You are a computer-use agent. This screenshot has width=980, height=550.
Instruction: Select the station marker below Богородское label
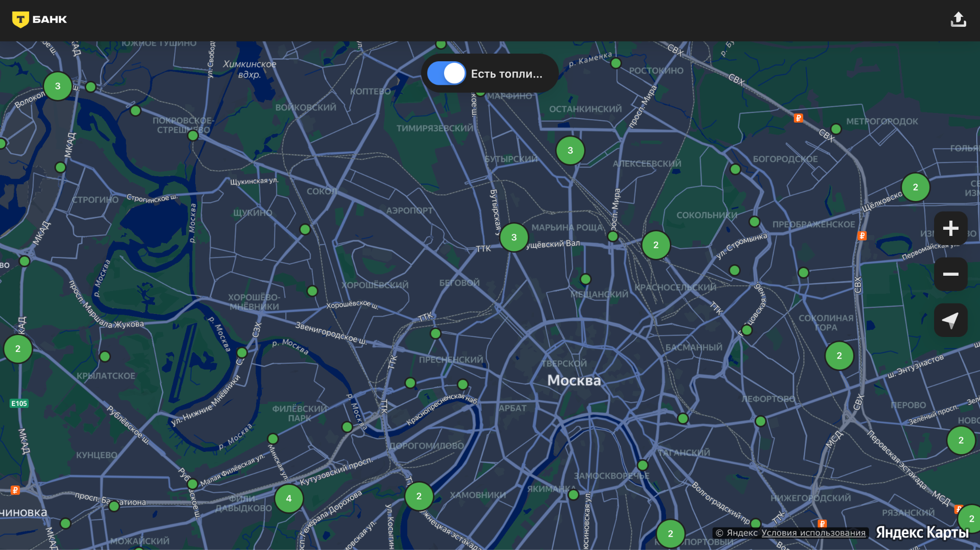point(735,169)
